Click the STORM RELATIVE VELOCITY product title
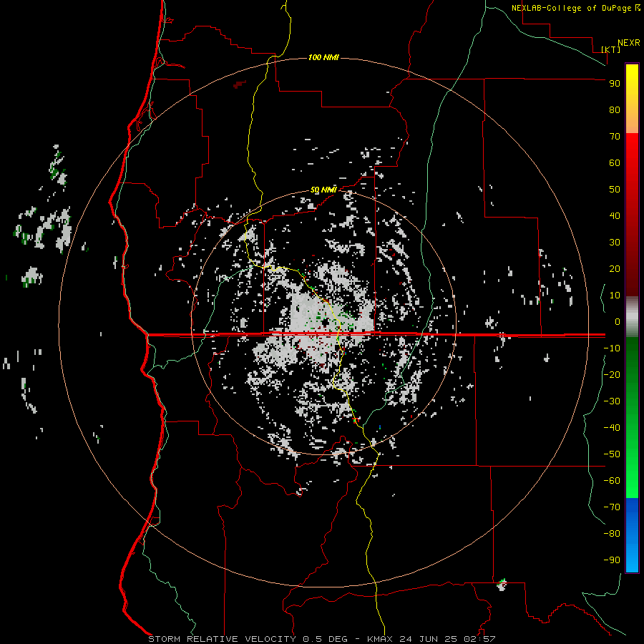 222,639
